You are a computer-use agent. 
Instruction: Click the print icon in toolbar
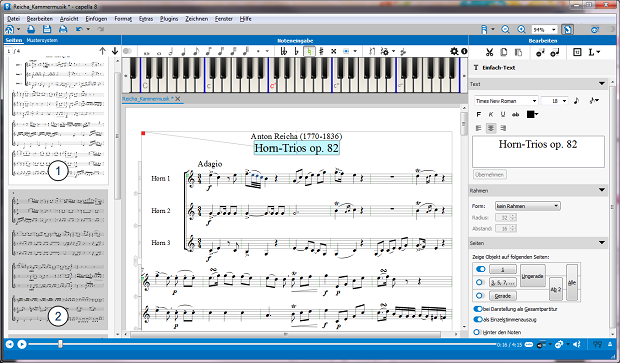coord(63,29)
